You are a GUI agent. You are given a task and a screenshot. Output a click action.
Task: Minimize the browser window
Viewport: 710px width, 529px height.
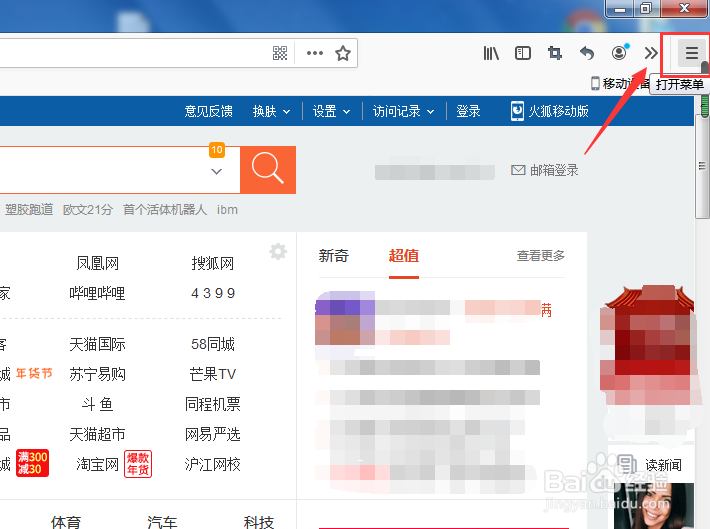(x=619, y=8)
